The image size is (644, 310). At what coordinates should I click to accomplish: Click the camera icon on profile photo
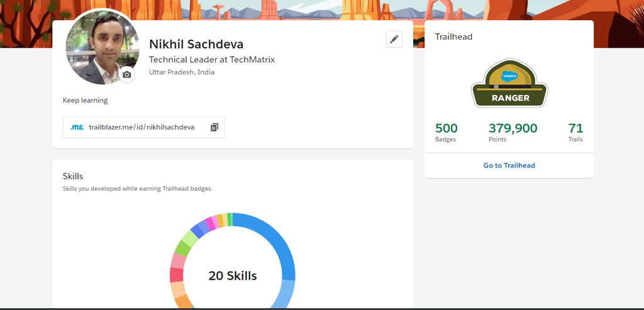click(x=127, y=75)
